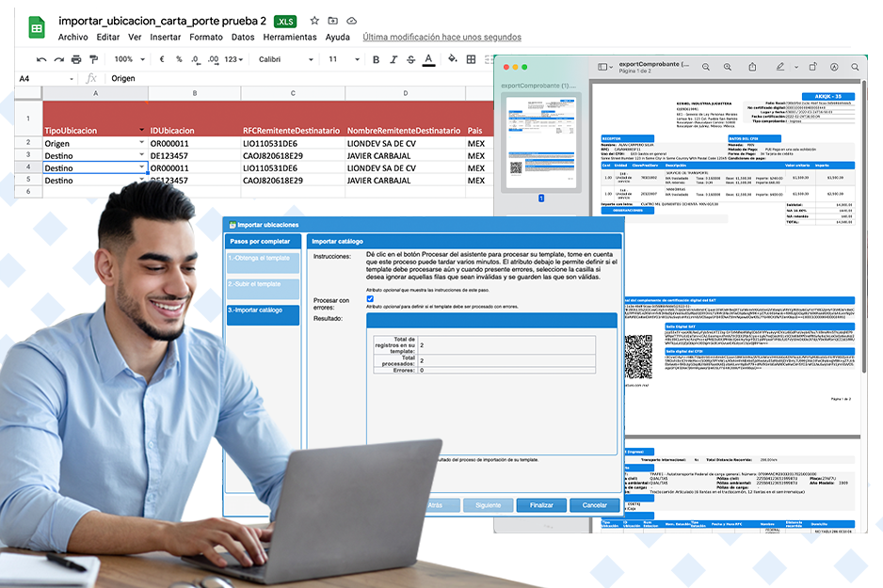883x588 pixels.
Task: Open the Archivo menu
Action: pos(73,38)
